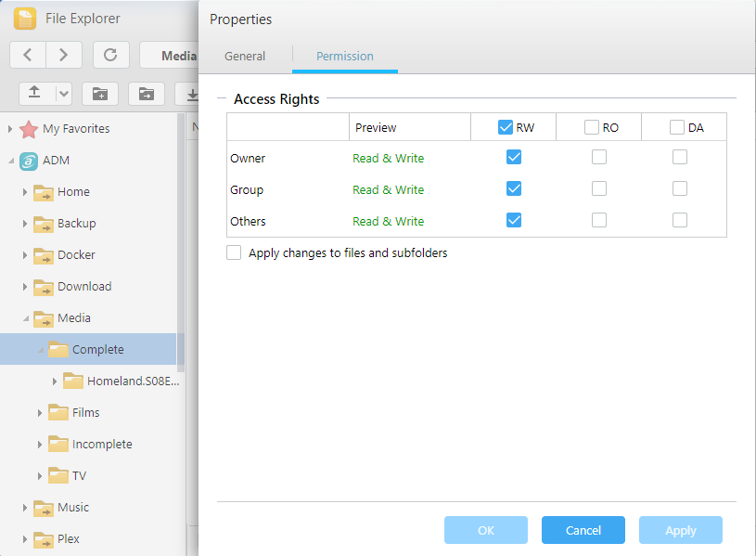Click the Download folder icon
Image resolution: width=756 pixels, height=556 pixels.
pos(44,287)
